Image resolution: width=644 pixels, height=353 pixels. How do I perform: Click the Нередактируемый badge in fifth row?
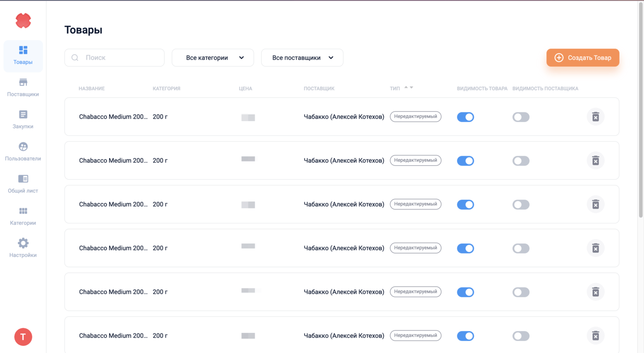415,292
